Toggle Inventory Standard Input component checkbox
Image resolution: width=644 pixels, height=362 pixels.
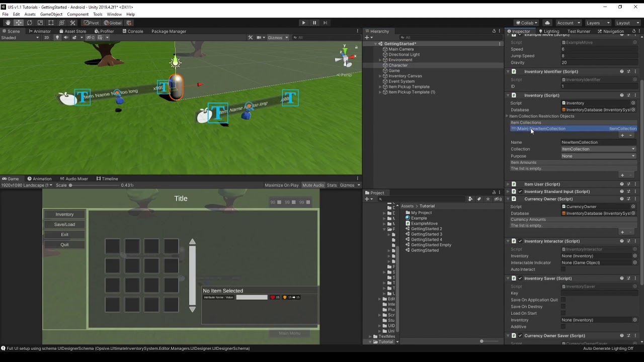[520, 192]
